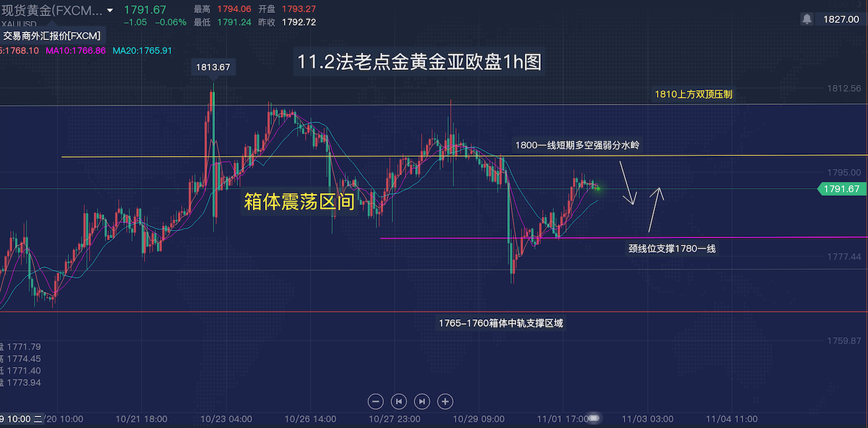
Task: Click the 1813.67 high price label
Action: (213, 67)
